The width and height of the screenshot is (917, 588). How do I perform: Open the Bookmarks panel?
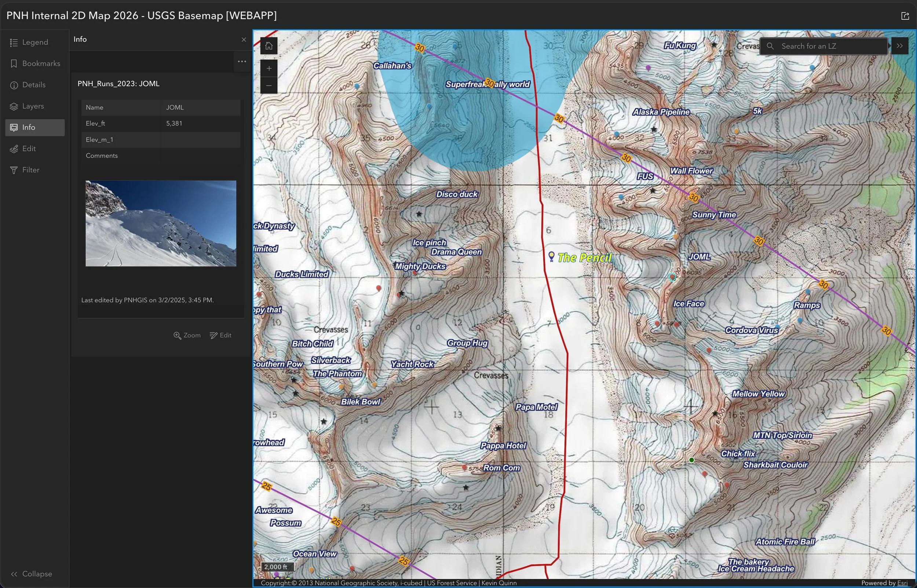coord(35,63)
